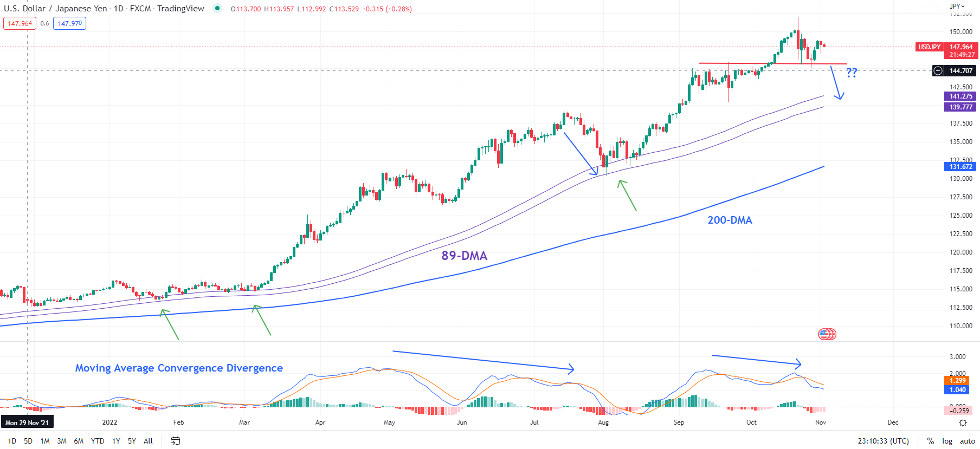Show All time range
The width and height of the screenshot is (980, 449).
148,441
